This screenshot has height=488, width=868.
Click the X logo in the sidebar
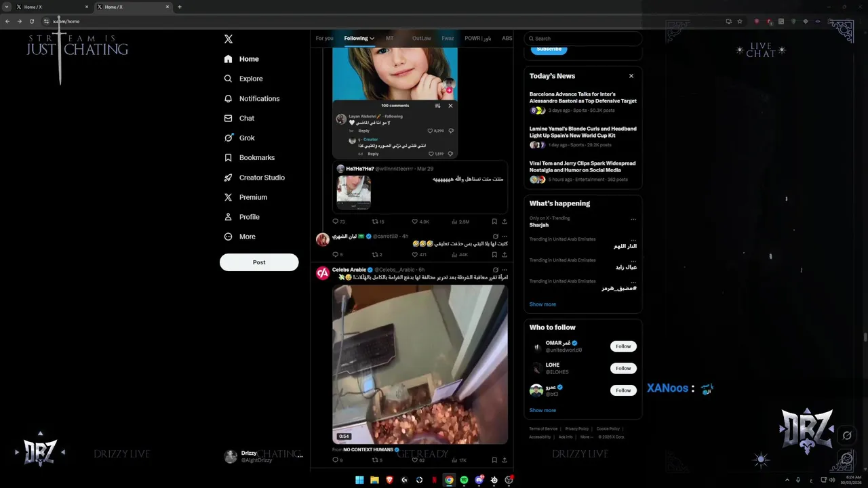pyautogui.click(x=229, y=39)
